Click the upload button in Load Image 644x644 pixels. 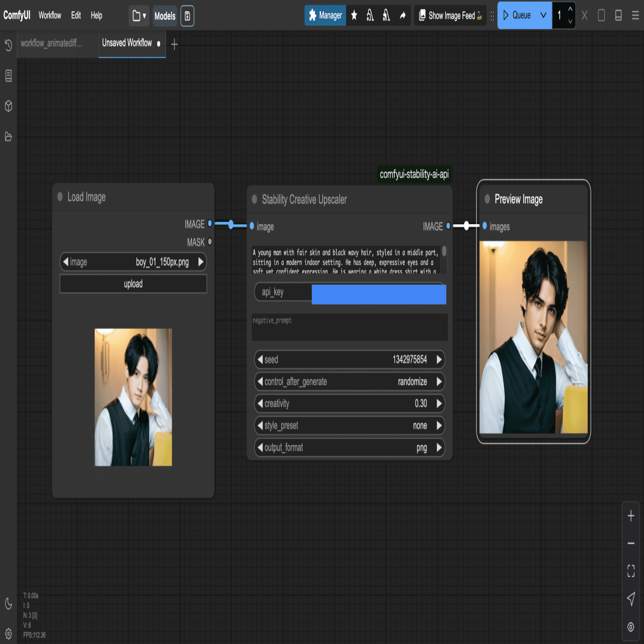point(133,284)
